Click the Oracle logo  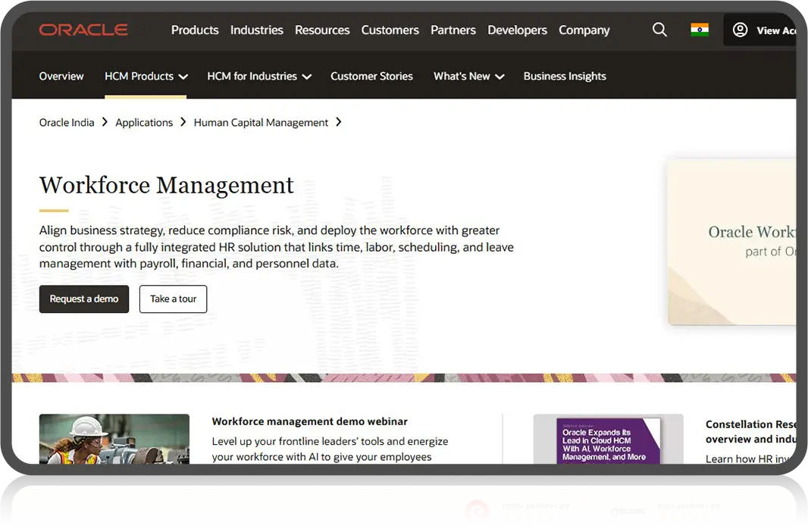(x=83, y=30)
